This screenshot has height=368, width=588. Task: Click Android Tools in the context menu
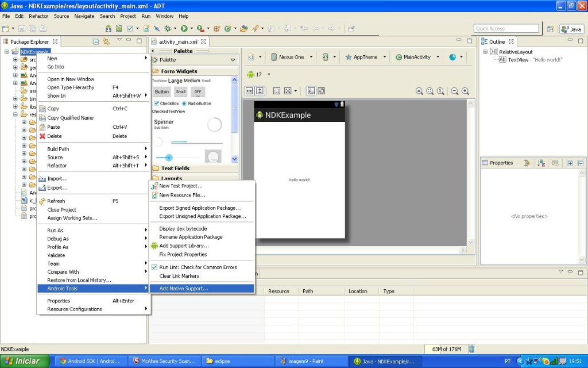(x=93, y=289)
